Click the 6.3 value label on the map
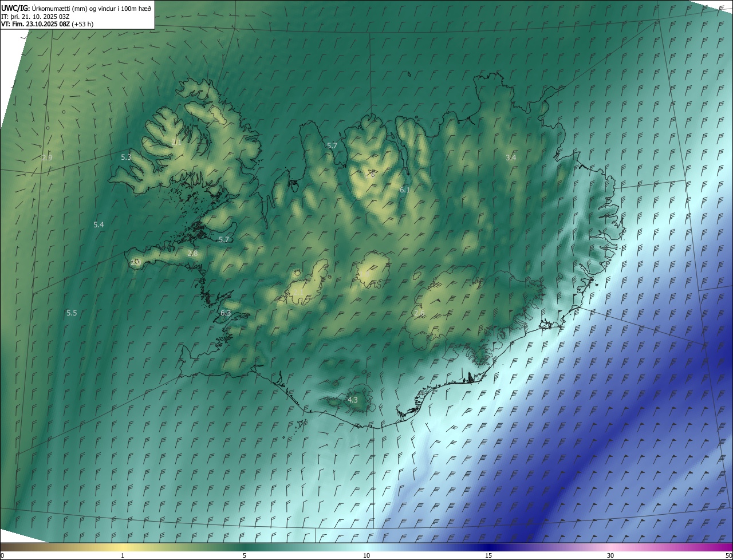 click(226, 313)
